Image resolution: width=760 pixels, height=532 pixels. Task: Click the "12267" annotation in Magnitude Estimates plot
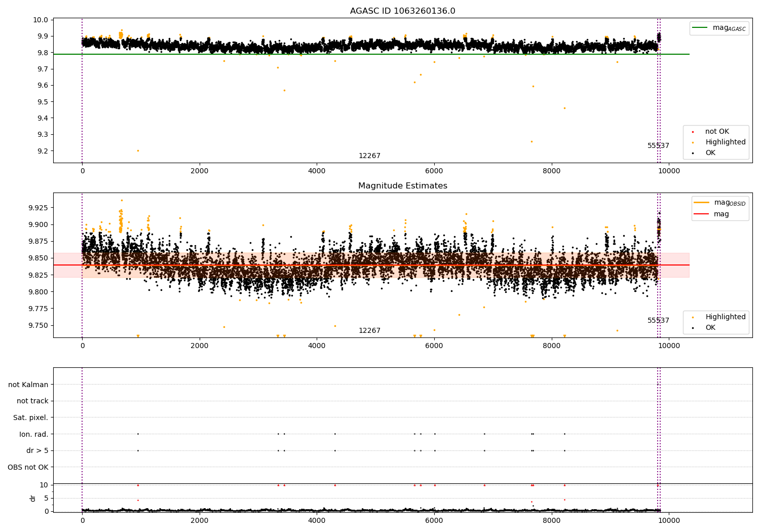point(369,331)
